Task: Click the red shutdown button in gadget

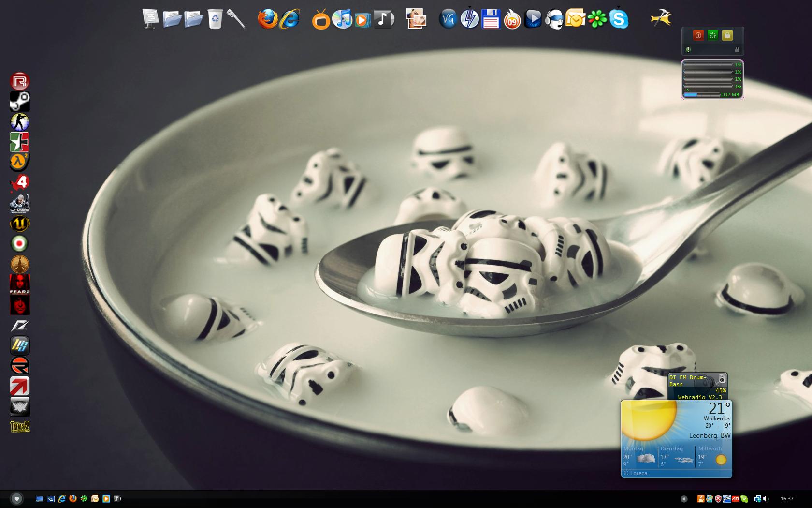Action: [x=698, y=35]
